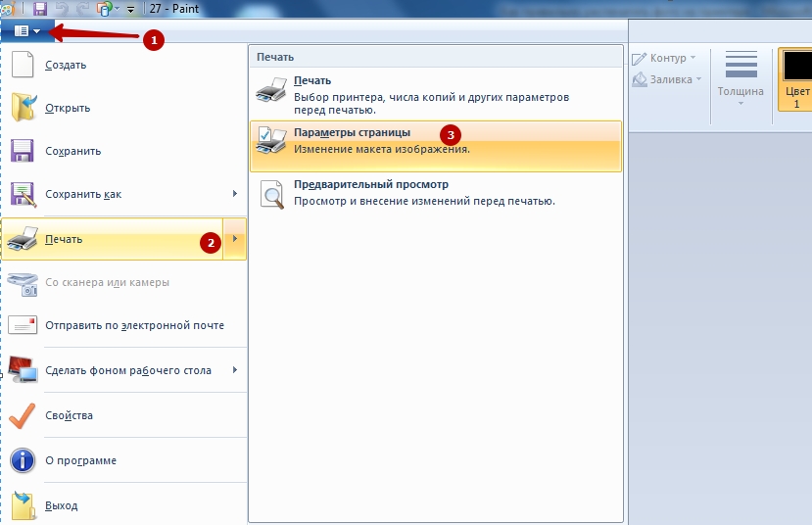Click the Открыть folder icon

(23, 108)
